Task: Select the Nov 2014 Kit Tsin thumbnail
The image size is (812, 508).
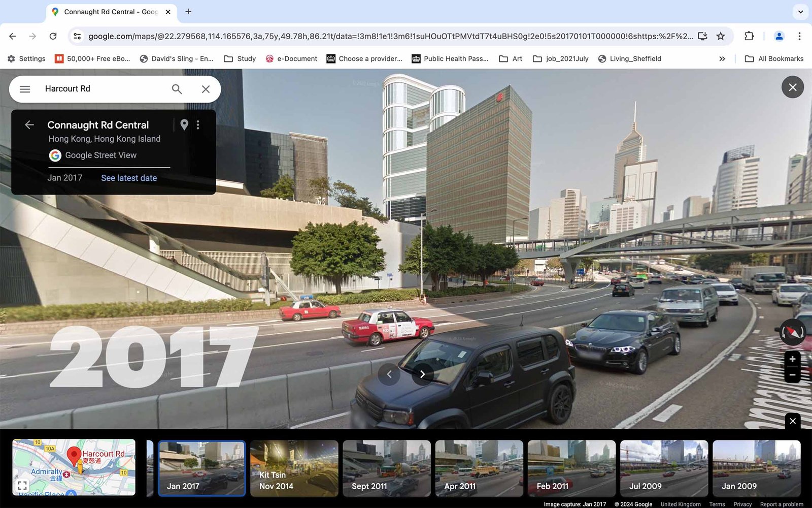Action: [294, 468]
